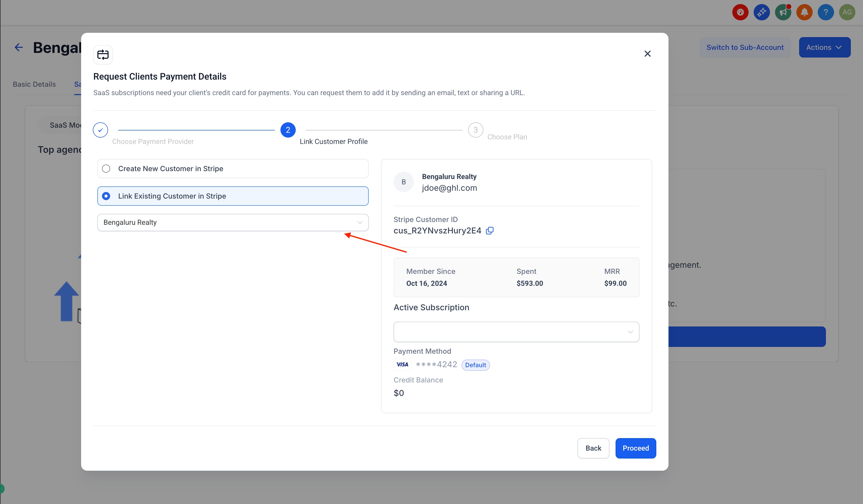Click the red gauge icon in header
Image resolution: width=863 pixels, height=504 pixels.
(x=740, y=12)
